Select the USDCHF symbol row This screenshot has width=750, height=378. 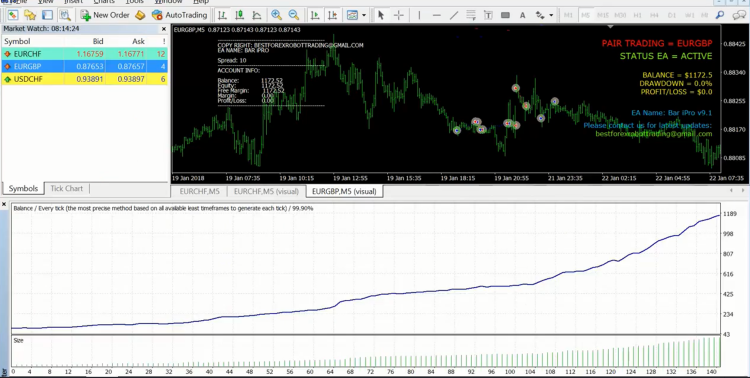[85, 79]
